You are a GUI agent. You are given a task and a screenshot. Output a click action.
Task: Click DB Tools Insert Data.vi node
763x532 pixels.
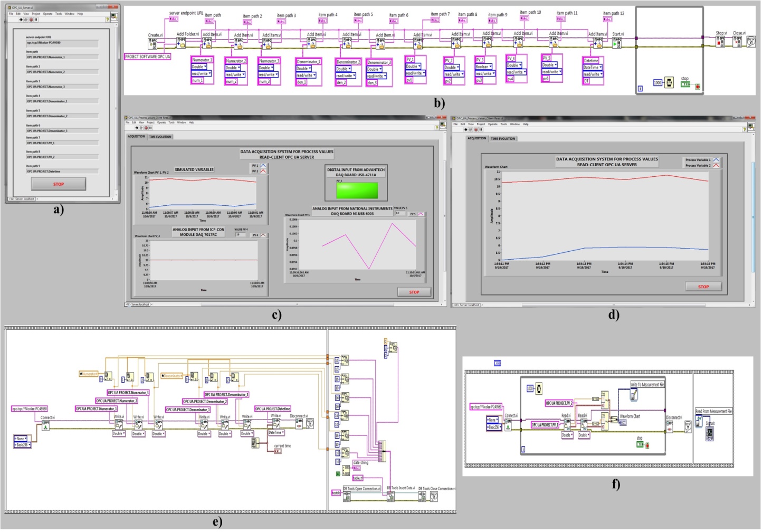[390, 496]
